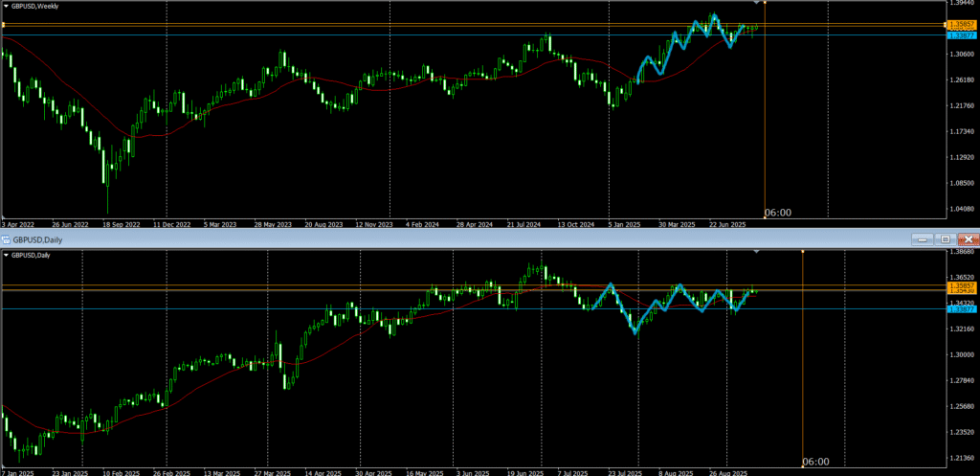Click the 7 Jul 2025 date on Daily axis
This screenshot has height=476, width=980.
tap(574, 473)
